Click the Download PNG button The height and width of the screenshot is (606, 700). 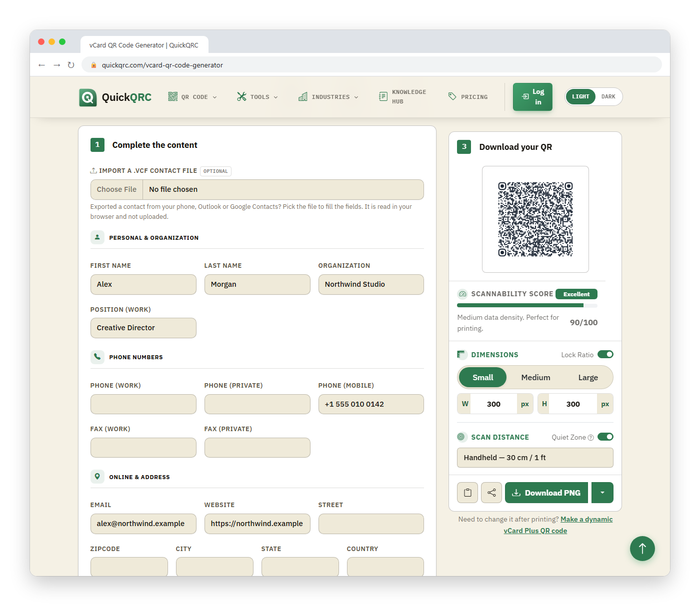tap(546, 493)
